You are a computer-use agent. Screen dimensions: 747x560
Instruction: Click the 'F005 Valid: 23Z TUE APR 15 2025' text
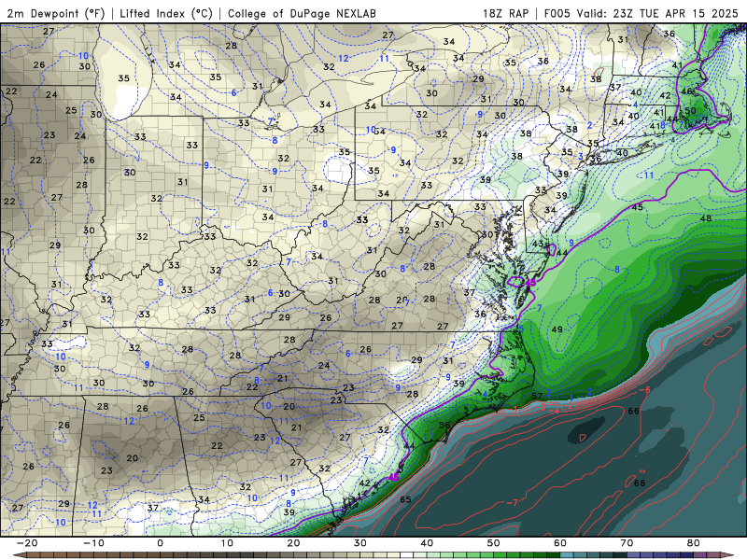point(641,13)
